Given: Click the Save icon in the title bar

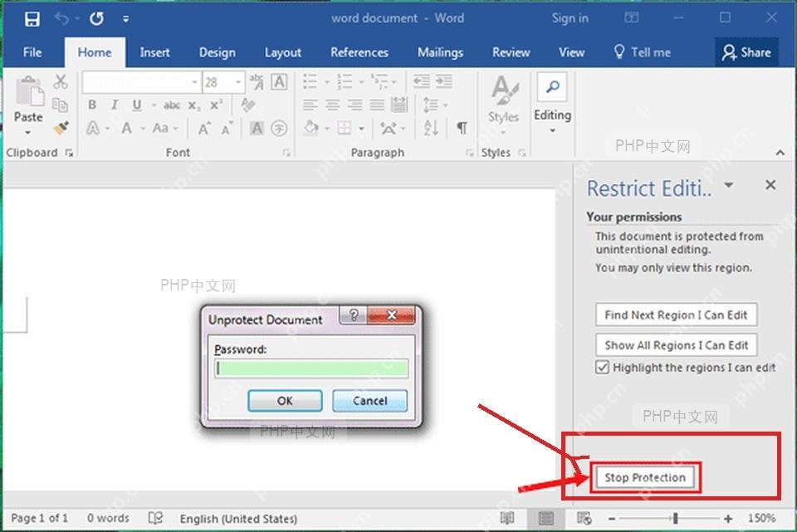Looking at the screenshot, I should point(32,19).
